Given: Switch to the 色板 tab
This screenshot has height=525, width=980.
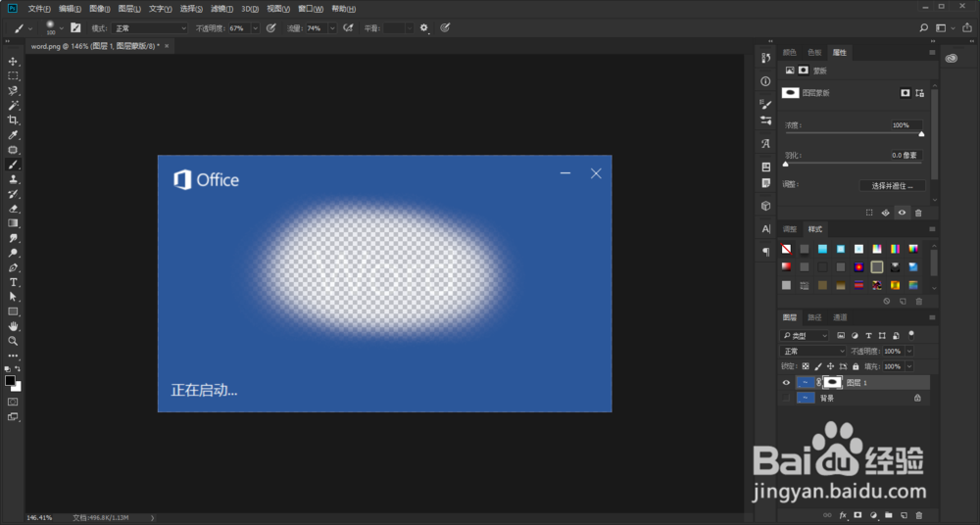Looking at the screenshot, I should tap(814, 53).
